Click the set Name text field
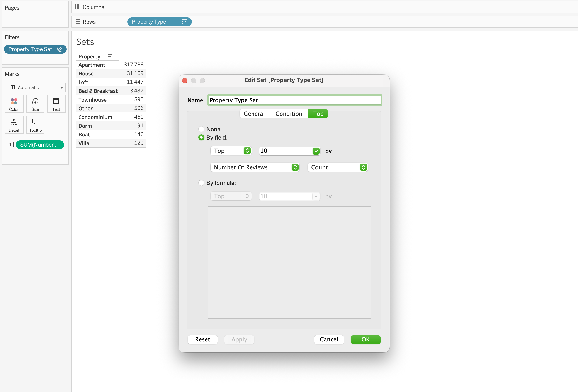The height and width of the screenshot is (392, 578). [x=294, y=100]
